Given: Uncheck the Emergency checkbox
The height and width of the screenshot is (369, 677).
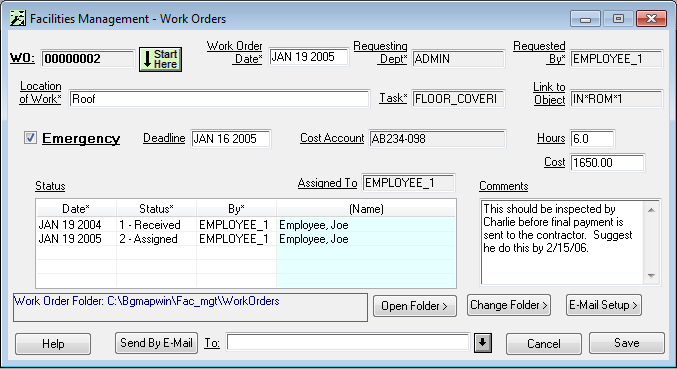Looking at the screenshot, I should point(30,138).
